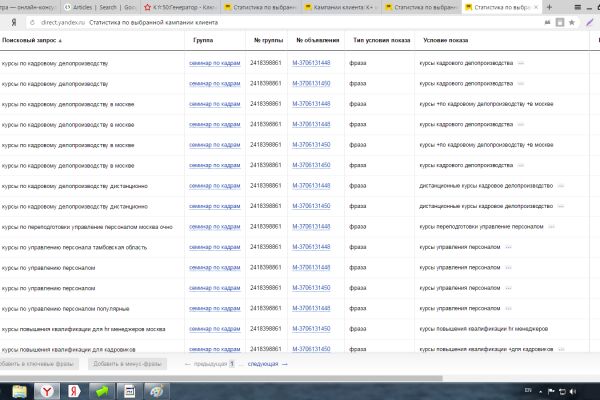The image size is (600, 400).
Task: Open the bookmarks panel icon in address bar
Action: [x=560, y=23]
